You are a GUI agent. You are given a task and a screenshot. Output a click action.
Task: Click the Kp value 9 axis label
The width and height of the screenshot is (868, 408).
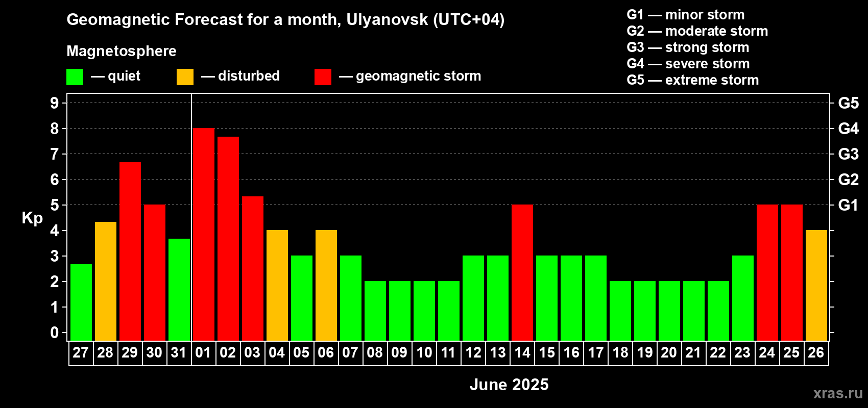coord(55,103)
